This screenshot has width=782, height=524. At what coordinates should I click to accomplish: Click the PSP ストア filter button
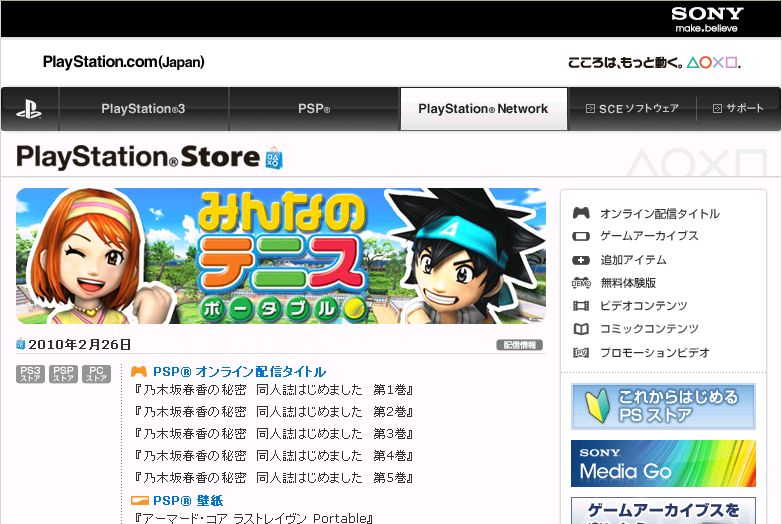point(63,374)
